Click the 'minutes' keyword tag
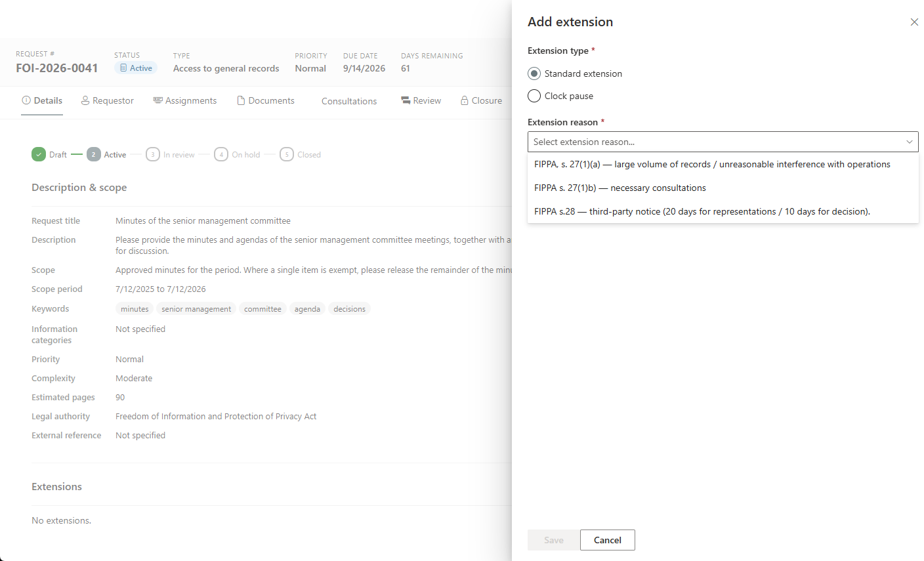 click(135, 309)
